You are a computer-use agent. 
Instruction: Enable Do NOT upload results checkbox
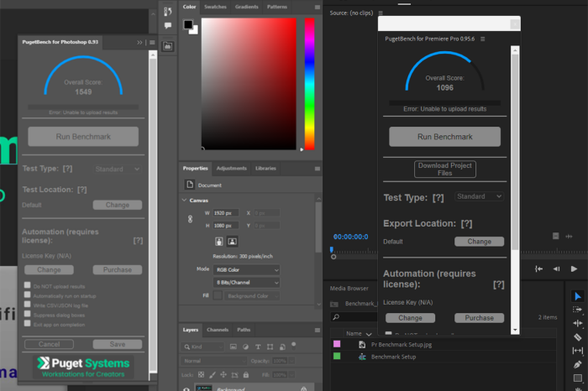click(x=28, y=285)
